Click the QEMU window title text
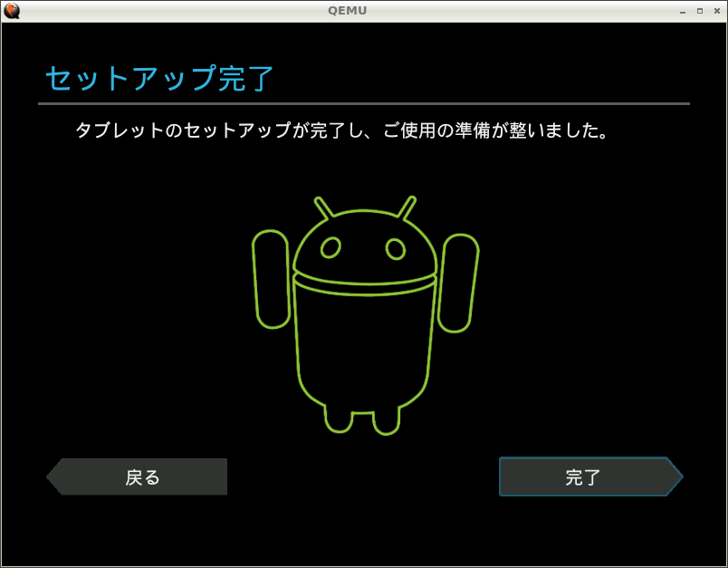This screenshot has width=728, height=568. point(348,11)
